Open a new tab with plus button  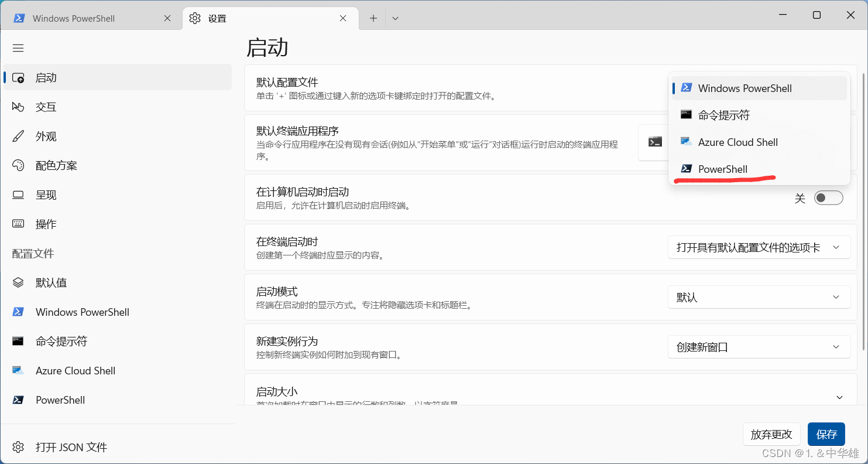(373, 18)
